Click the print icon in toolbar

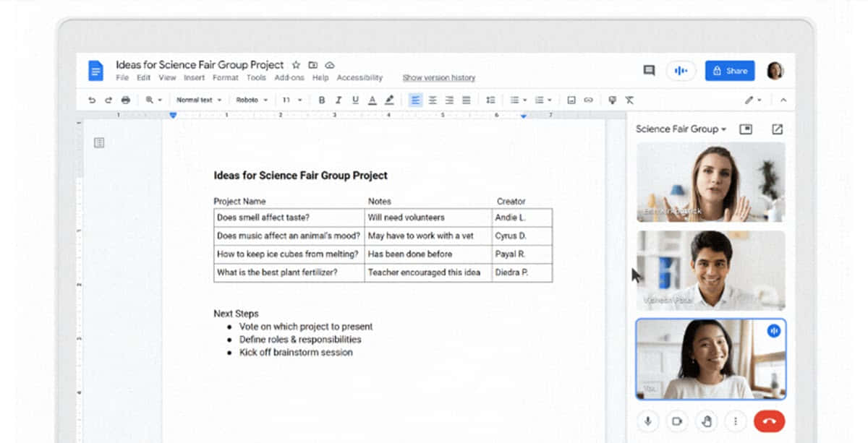pos(126,100)
